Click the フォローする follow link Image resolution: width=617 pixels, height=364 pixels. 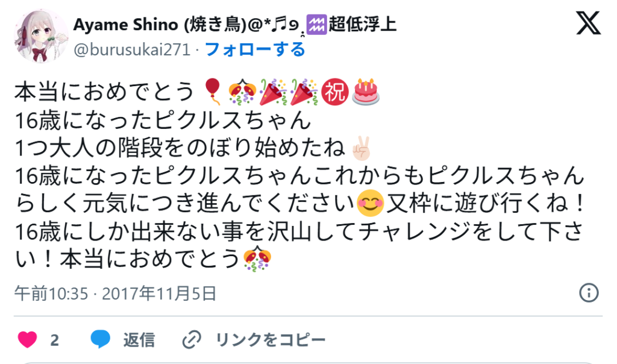click(x=255, y=49)
